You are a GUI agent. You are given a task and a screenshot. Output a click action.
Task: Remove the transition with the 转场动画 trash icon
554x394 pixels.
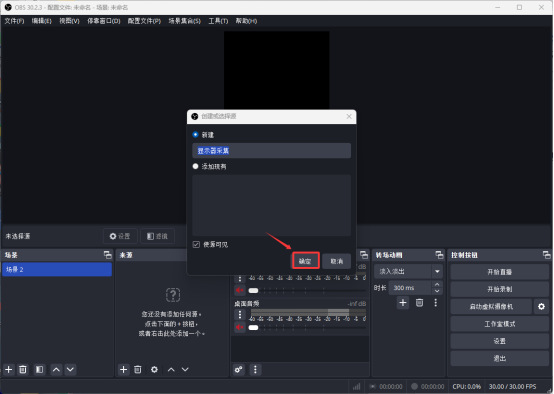419,302
